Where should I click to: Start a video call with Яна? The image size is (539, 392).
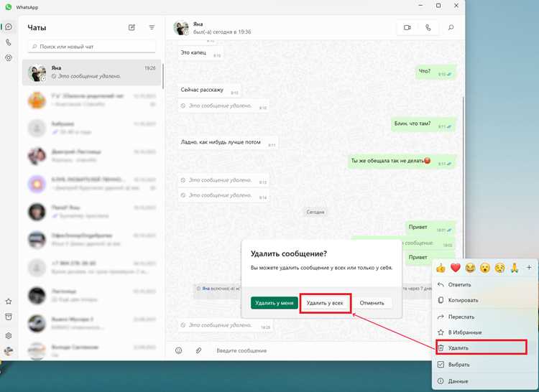407,27
